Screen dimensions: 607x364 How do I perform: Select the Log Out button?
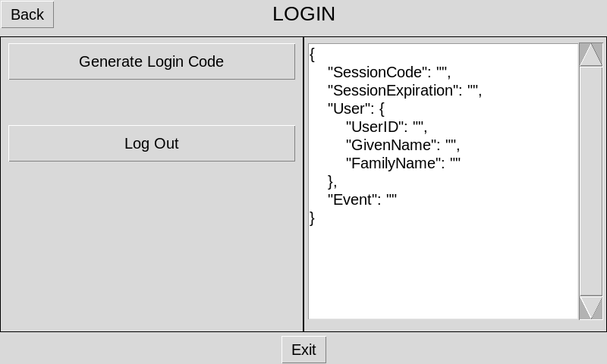pos(152,143)
